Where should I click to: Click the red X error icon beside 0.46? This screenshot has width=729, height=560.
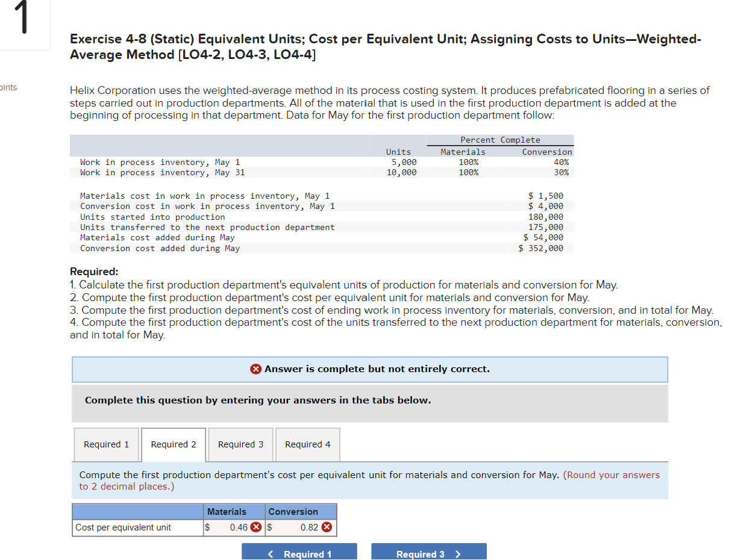point(257,527)
